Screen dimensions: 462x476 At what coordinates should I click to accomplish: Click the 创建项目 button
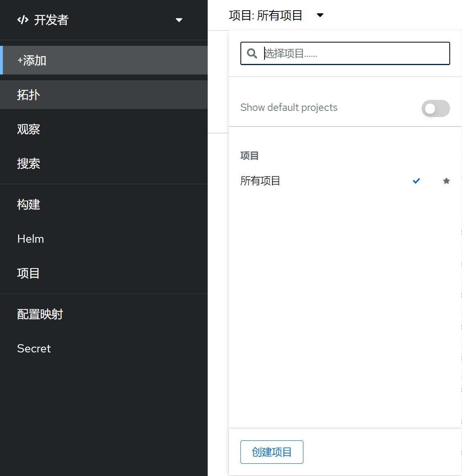point(271,452)
